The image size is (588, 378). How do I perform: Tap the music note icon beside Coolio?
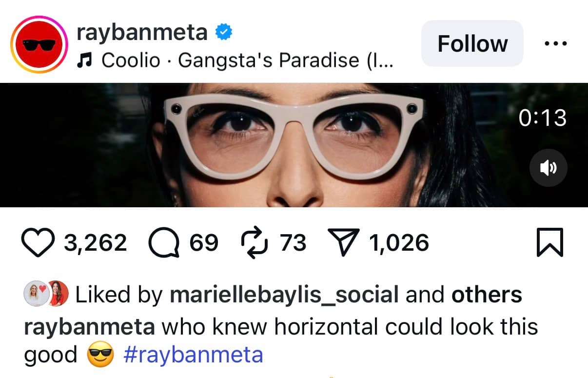85,60
